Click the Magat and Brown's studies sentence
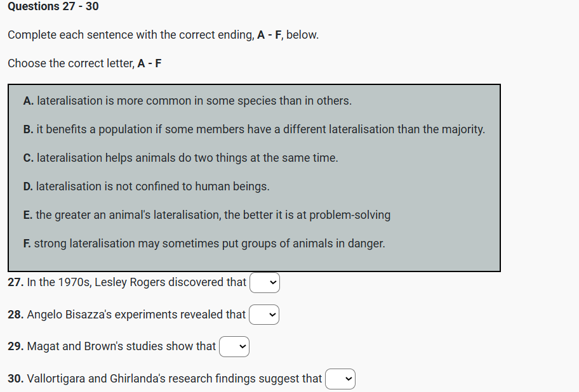 [122, 346]
